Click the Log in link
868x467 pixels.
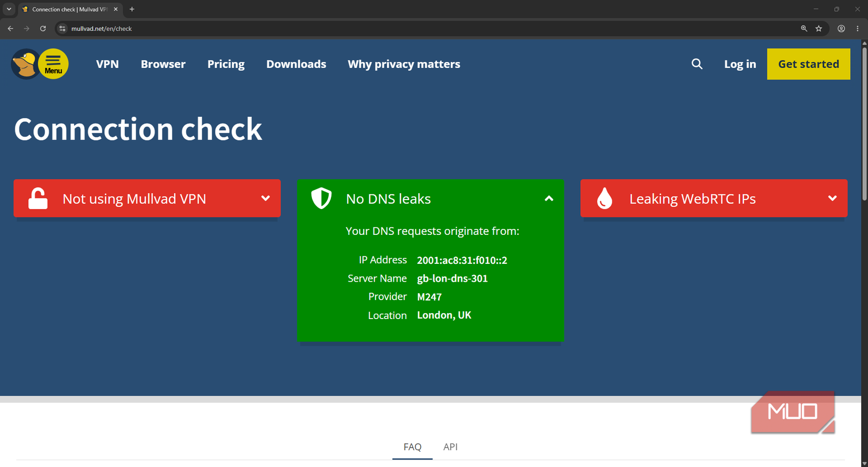tap(740, 64)
